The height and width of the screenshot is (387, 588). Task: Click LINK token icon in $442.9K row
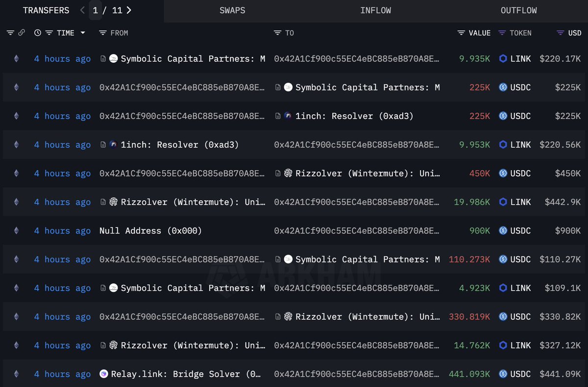pyautogui.click(x=503, y=202)
